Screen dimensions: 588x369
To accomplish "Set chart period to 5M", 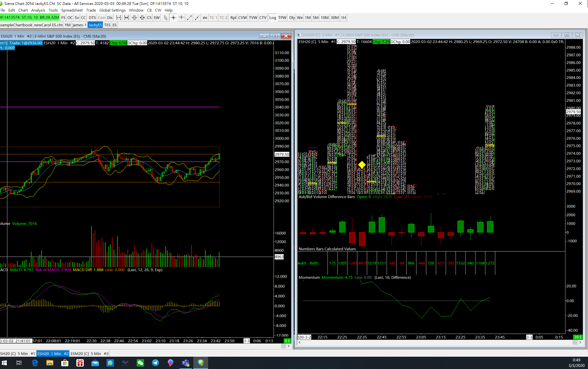I will pyautogui.click(x=316, y=18).
